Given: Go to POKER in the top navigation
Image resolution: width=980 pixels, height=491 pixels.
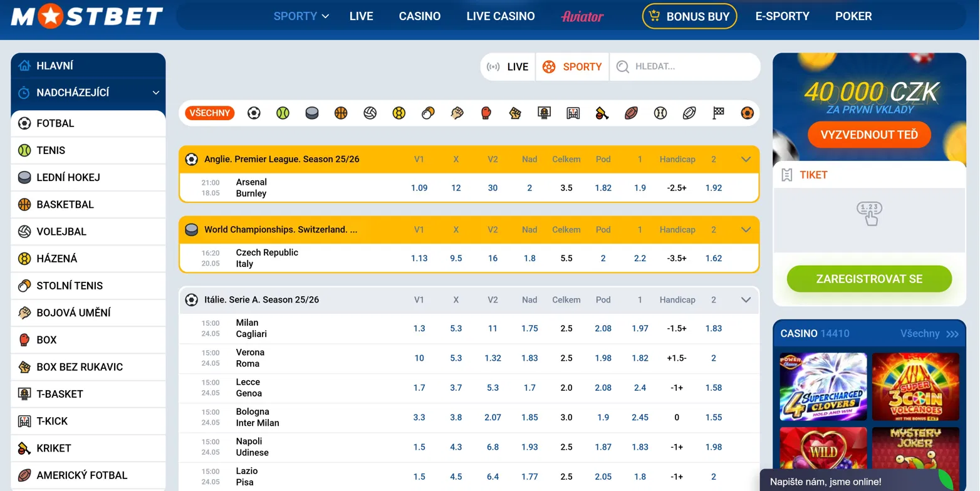Looking at the screenshot, I should 853,16.
